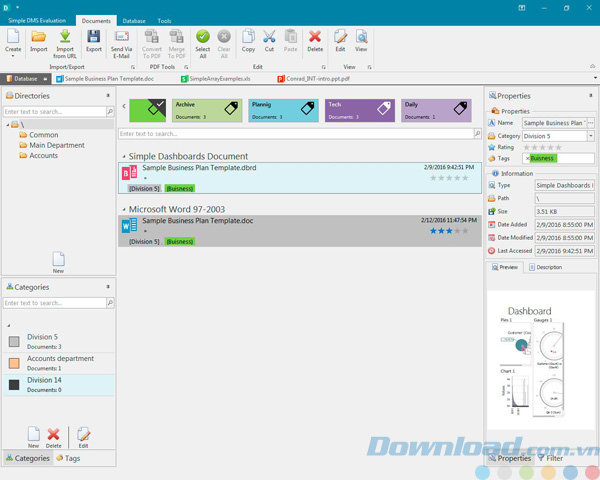Click the Cut scissors icon
This screenshot has height=480, width=600.
pos(269,36)
